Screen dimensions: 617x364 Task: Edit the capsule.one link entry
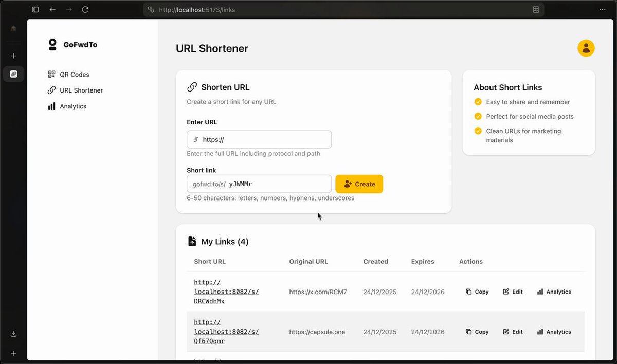coord(513,332)
